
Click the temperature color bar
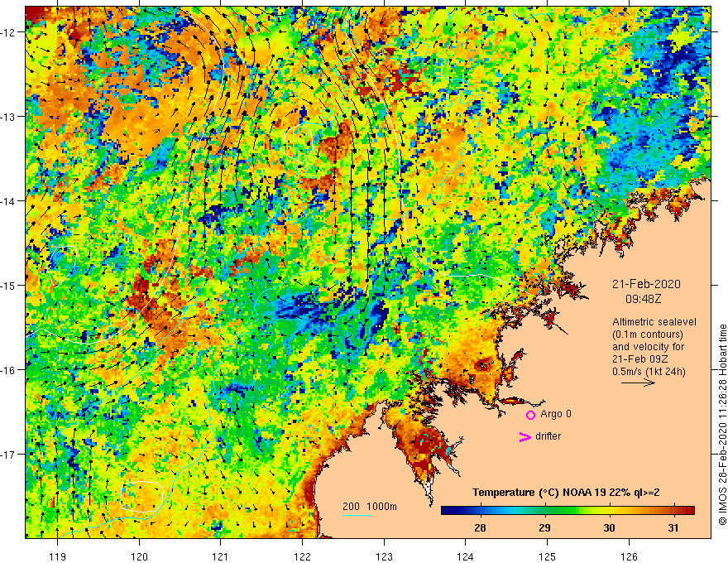568,511
